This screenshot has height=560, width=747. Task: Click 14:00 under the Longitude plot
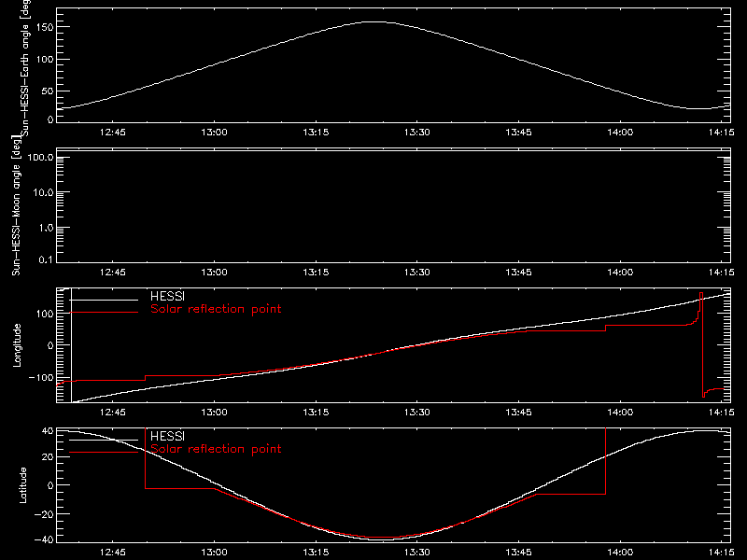620,413
